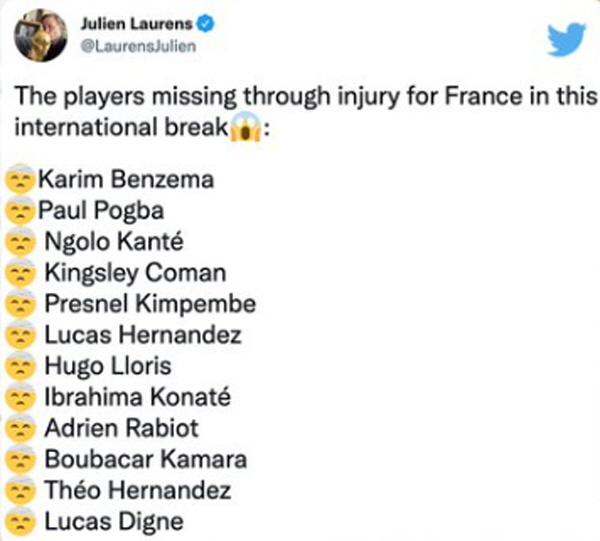Click the Twitter bird logo
600x541 pixels.
[566, 39]
